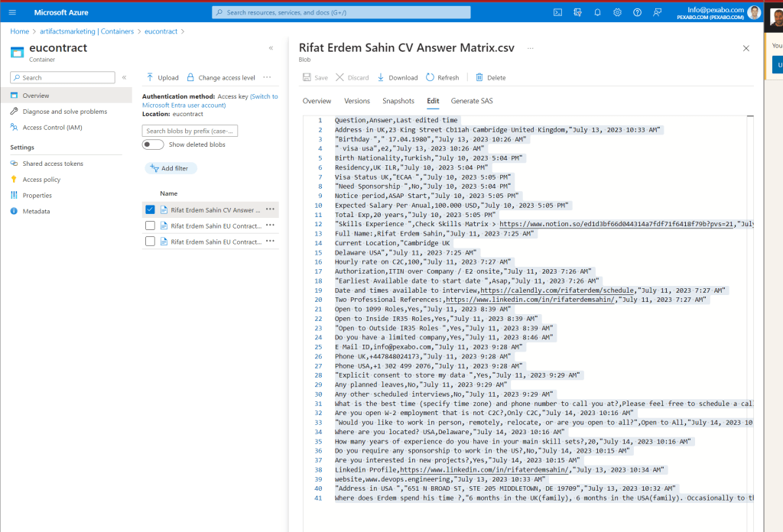Open context menu for CV Answer blob row
This screenshot has height=532, width=783.
coord(270,209)
